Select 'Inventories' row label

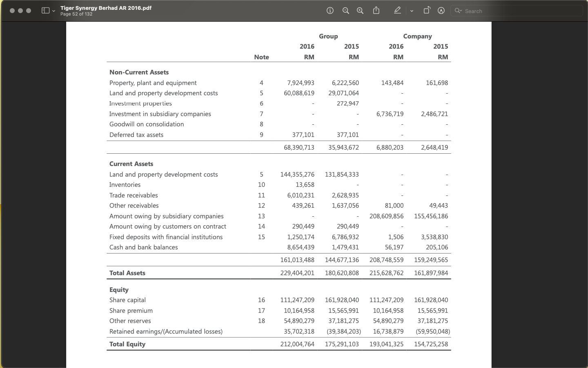tap(125, 185)
